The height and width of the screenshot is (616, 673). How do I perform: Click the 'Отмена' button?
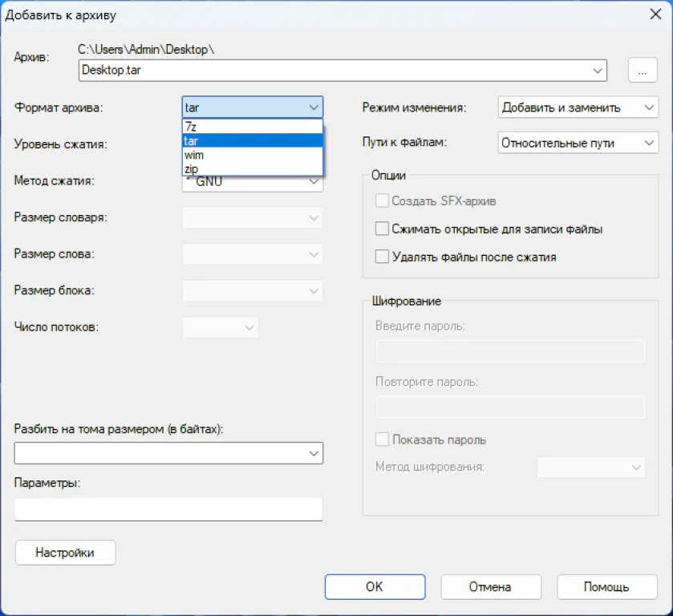(x=490, y=586)
